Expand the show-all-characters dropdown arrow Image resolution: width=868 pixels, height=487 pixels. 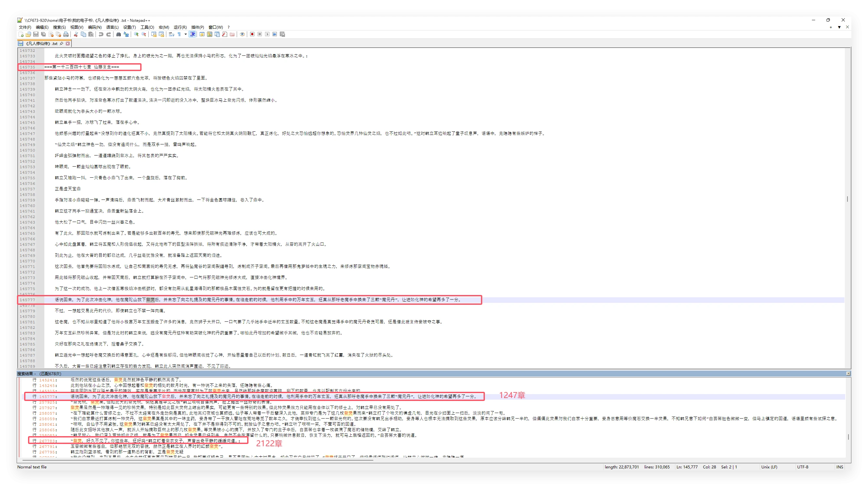pyautogui.click(x=186, y=34)
